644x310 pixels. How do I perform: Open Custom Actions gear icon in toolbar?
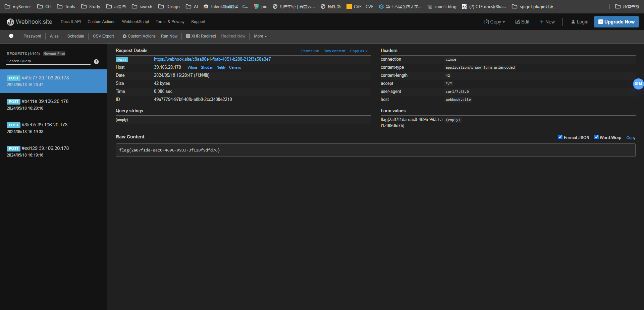click(124, 36)
